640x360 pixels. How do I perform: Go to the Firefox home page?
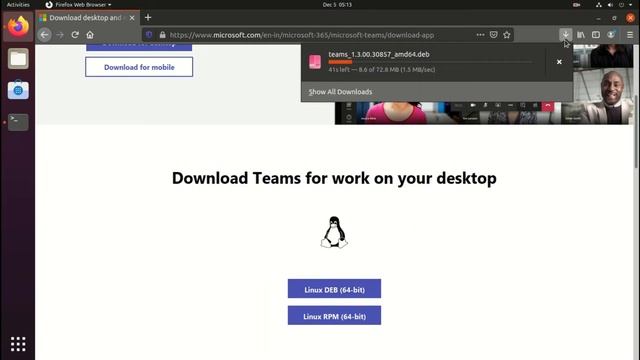point(90,35)
